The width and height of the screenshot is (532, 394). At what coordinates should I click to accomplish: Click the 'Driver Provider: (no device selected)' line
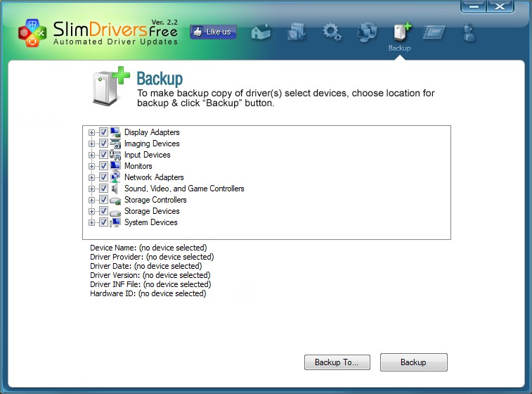152,257
